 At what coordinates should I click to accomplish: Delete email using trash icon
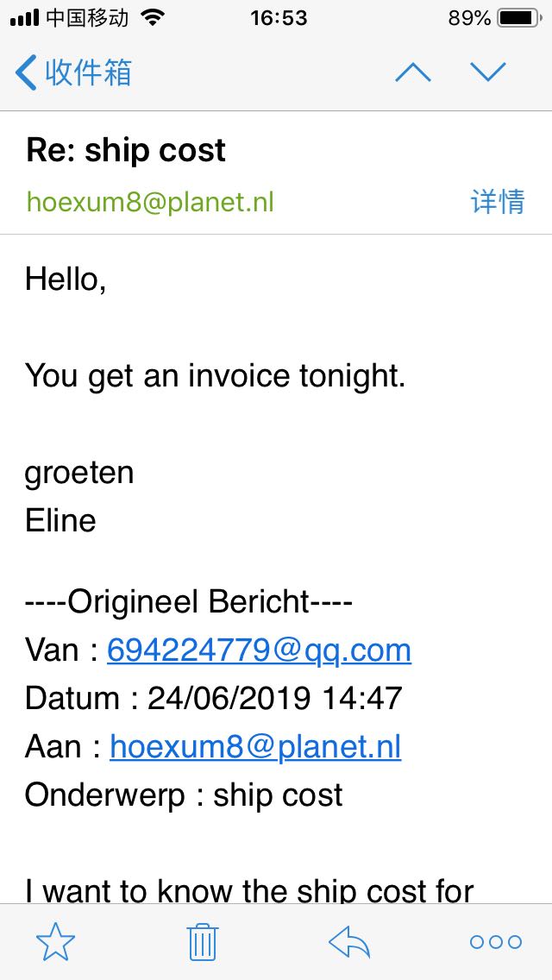pos(203,942)
